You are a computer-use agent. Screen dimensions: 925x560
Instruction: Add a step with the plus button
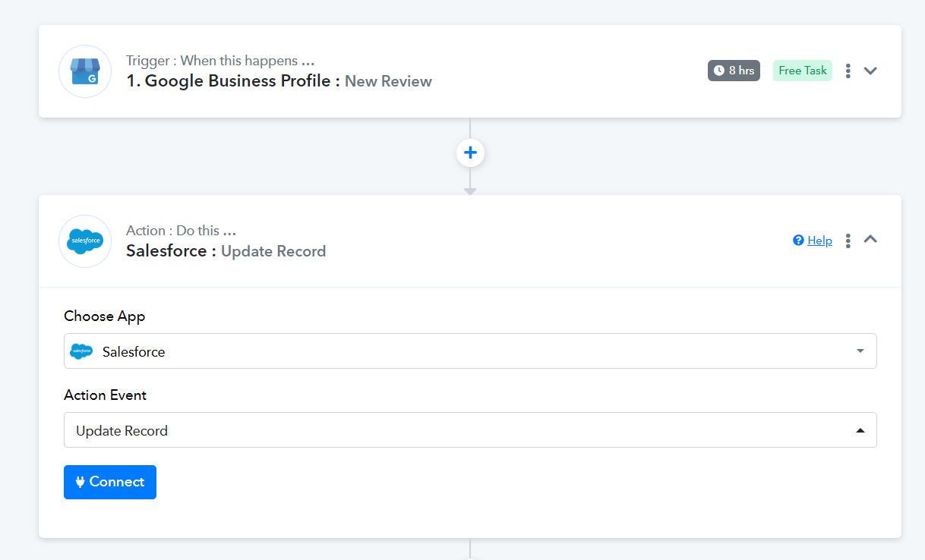tap(470, 153)
